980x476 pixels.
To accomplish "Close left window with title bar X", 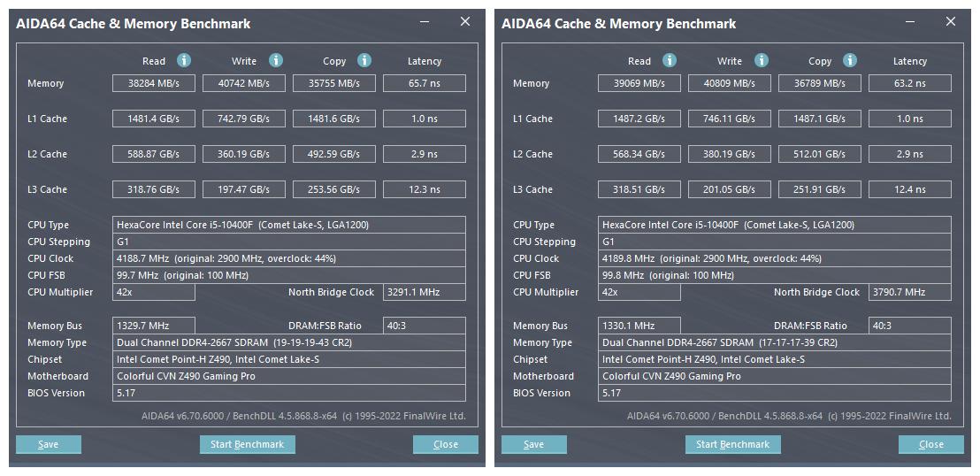I will pyautogui.click(x=465, y=22).
